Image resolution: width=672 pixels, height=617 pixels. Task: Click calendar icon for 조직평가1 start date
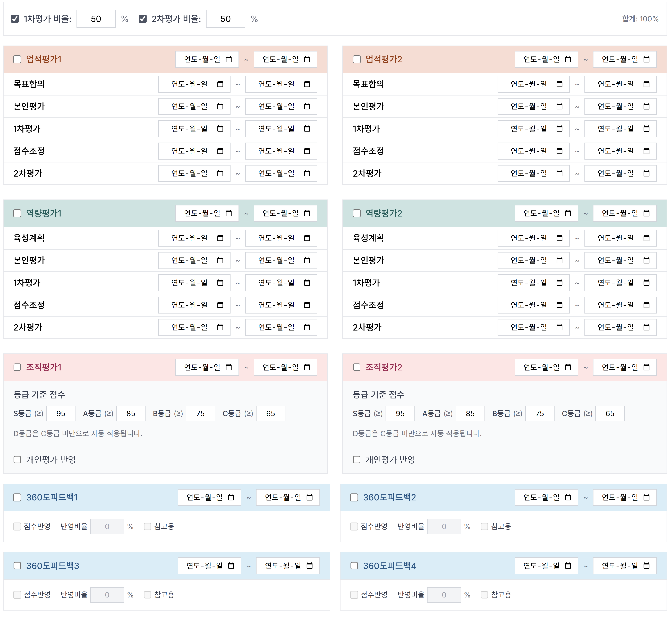click(228, 367)
